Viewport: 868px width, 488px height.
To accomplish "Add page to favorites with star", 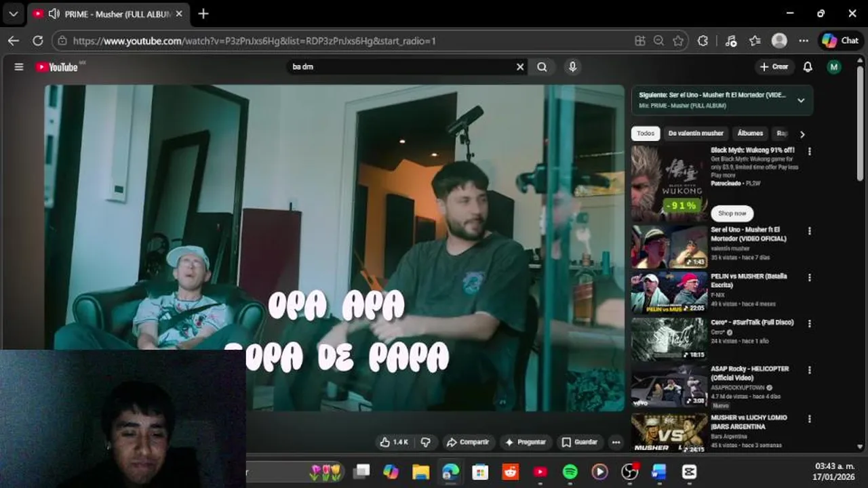I will click(678, 41).
